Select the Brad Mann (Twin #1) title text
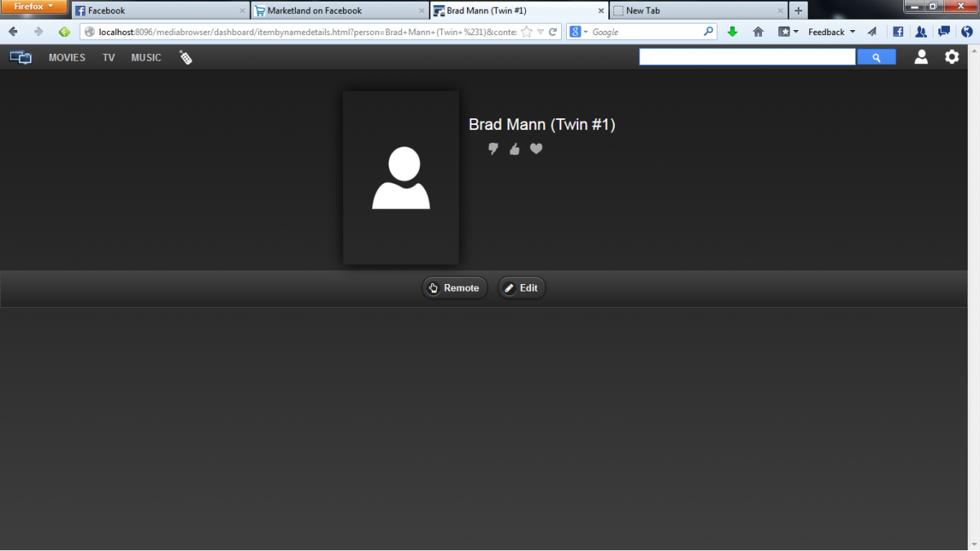 coord(542,125)
